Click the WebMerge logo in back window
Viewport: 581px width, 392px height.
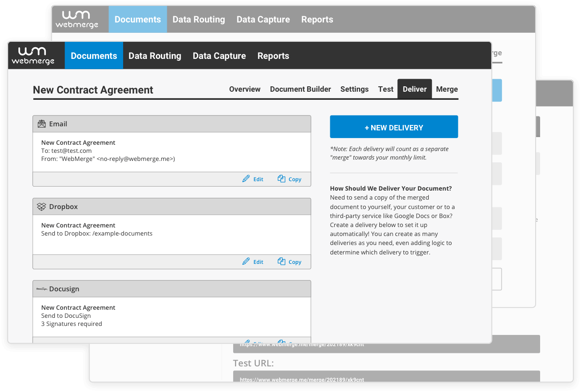[x=77, y=19]
